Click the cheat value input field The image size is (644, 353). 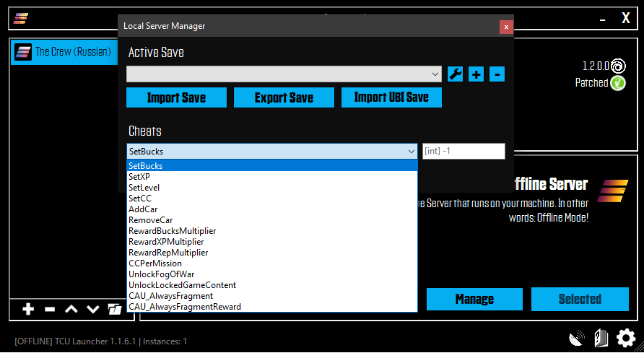[463, 151]
